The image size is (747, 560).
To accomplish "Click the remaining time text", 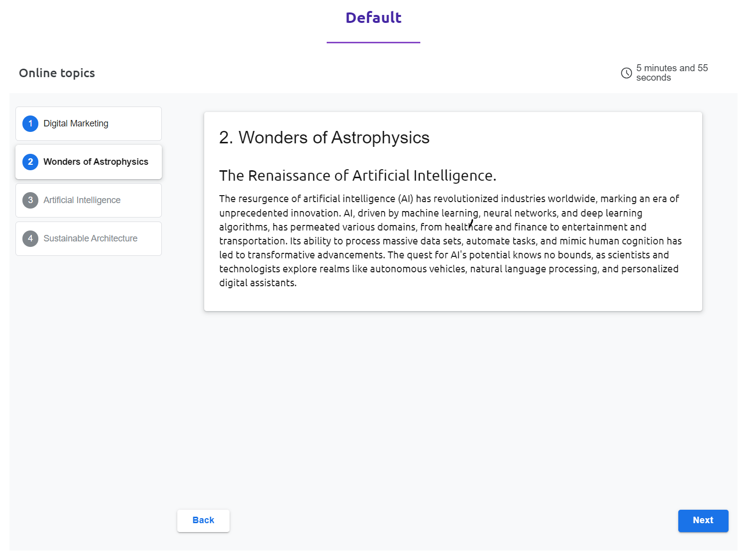I will coord(671,73).
